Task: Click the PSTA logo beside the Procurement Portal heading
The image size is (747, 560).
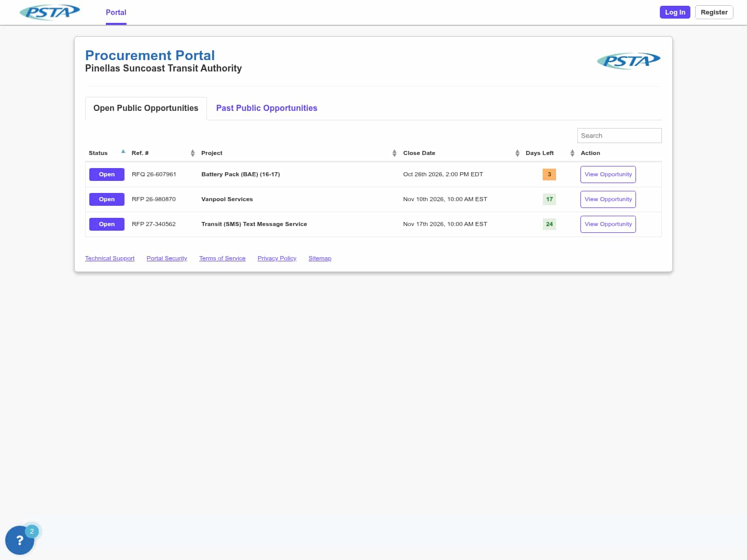Action: point(629,61)
